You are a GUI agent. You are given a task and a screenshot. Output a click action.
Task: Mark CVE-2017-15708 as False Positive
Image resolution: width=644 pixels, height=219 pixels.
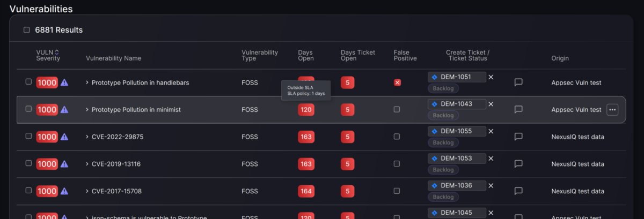coord(397,191)
